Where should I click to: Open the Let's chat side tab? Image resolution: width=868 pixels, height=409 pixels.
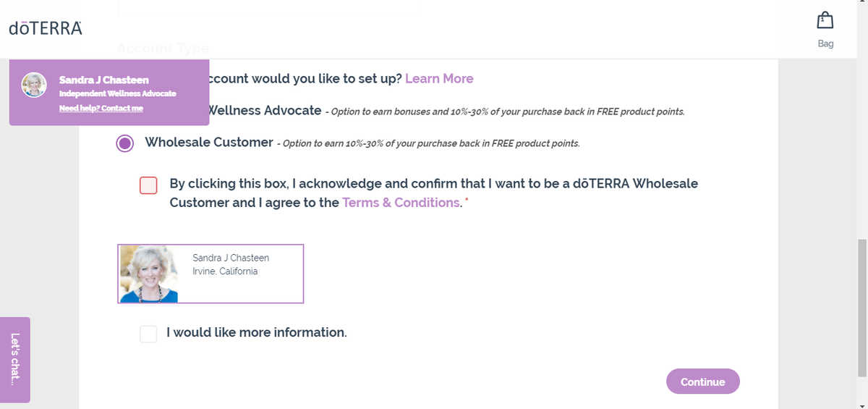pos(15,360)
